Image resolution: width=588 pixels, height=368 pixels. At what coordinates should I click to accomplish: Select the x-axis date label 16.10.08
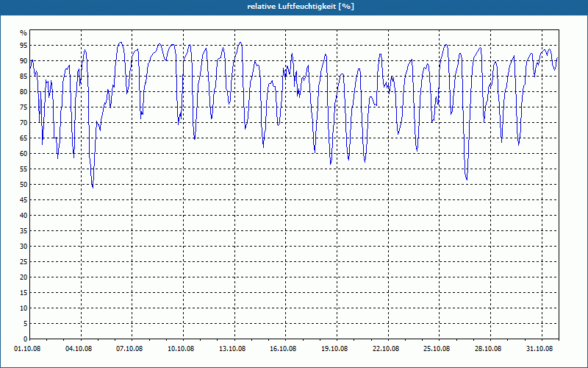click(283, 348)
